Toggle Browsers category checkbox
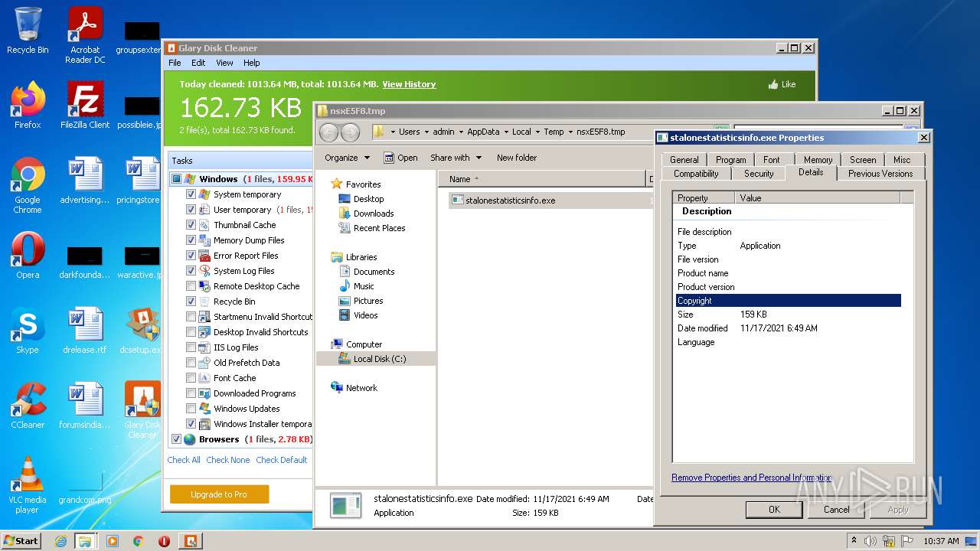This screenshot has height=551, width=980. [x=176, y=439]
